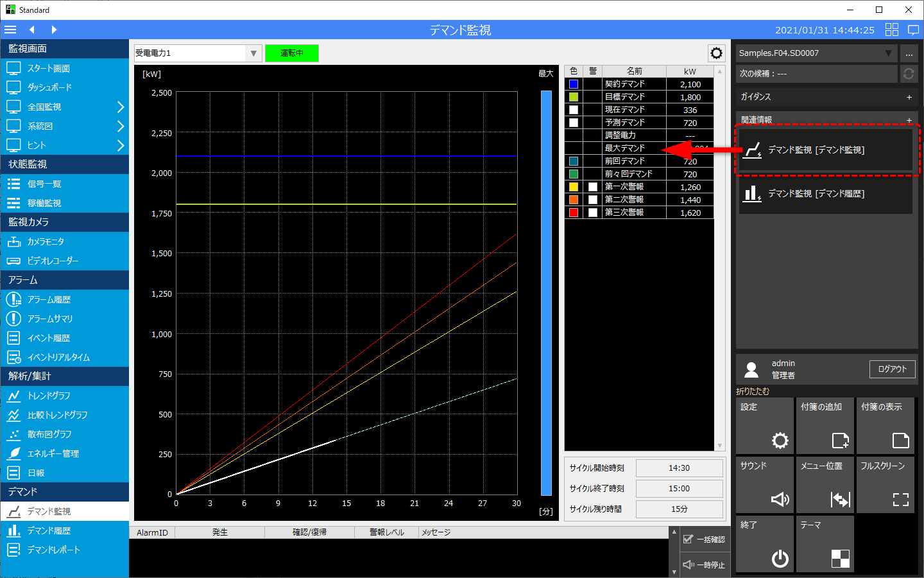Open the hamburger menu icon

click(10, 30)
